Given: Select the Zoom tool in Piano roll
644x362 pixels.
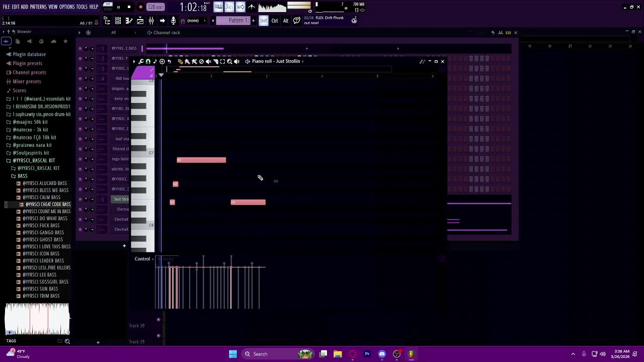Looking at the screenshot, I should coord(229,61).
